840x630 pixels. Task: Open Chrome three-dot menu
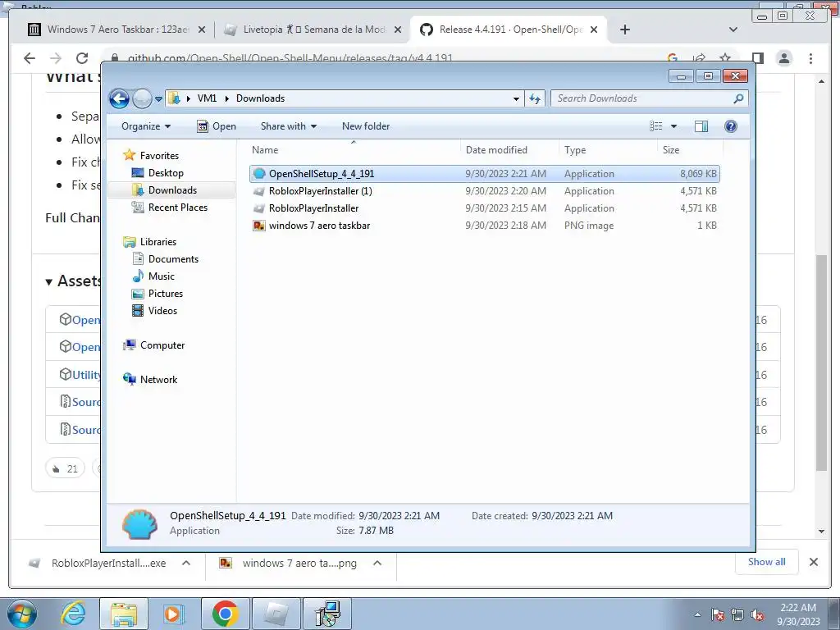[810, 58]
